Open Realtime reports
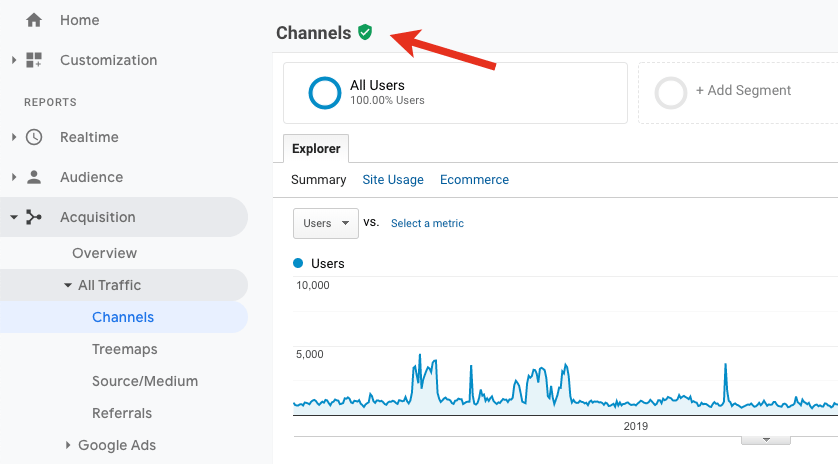 click(89, 137)
